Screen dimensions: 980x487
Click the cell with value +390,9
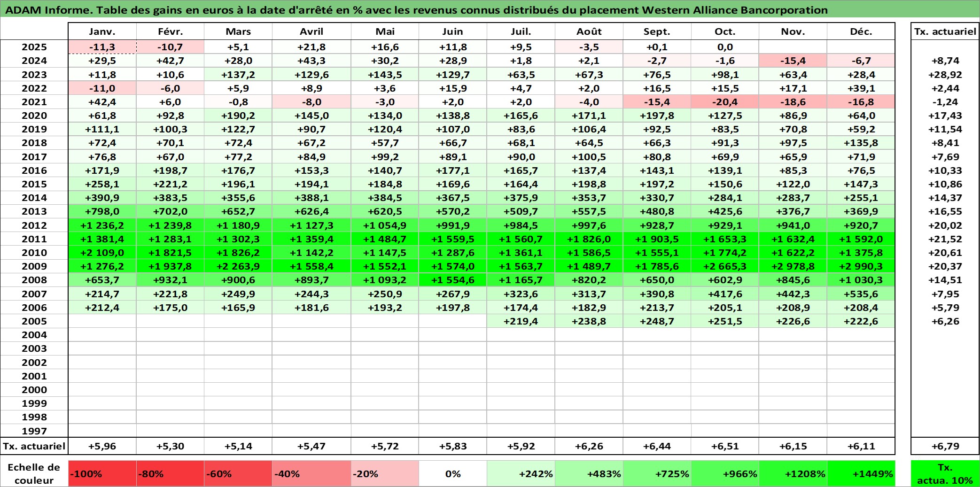[x=102, y=198]
